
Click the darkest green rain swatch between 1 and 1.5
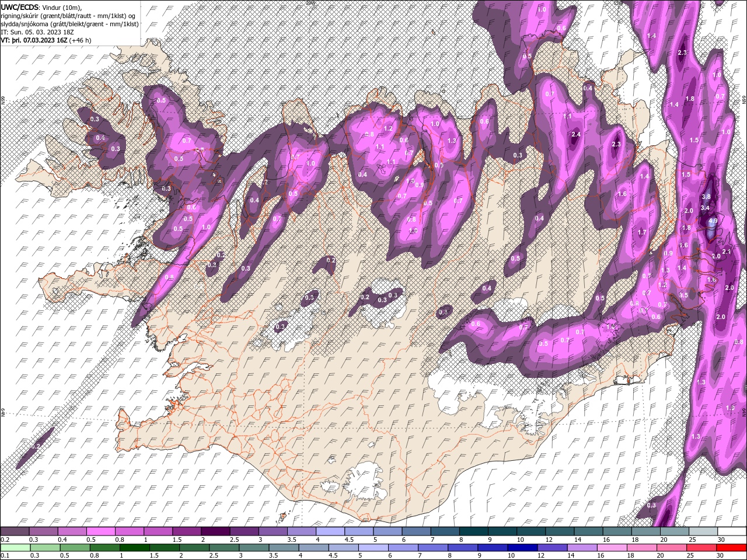click(135, 548)
